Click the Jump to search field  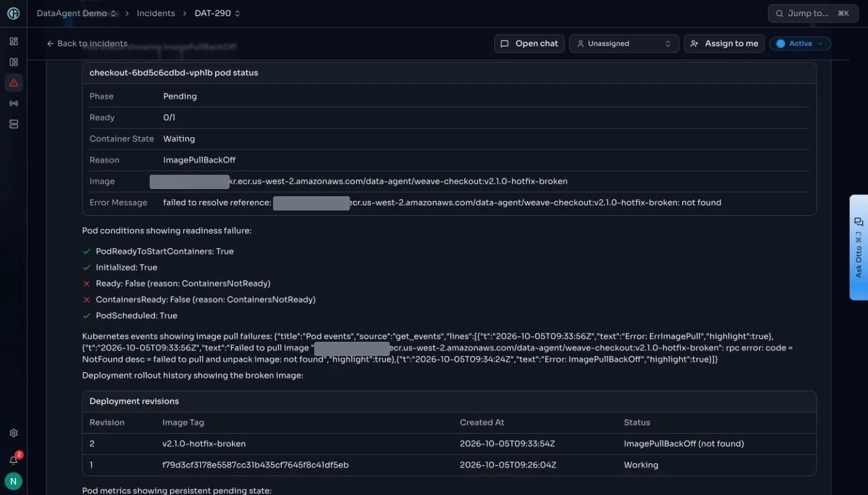click(812, 13)
